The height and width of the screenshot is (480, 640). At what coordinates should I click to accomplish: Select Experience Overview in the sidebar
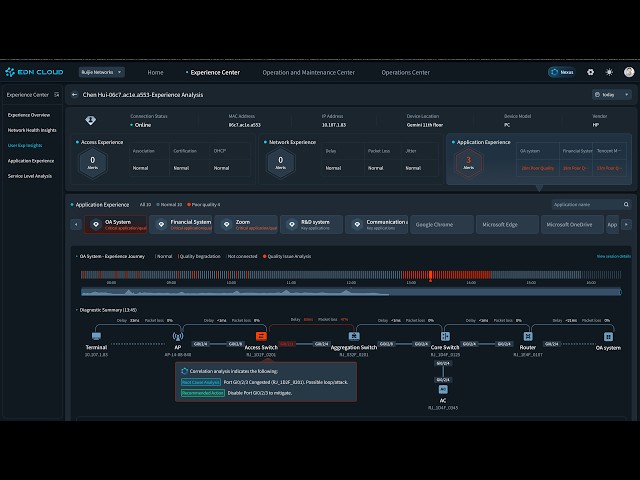tap(29, 115)
